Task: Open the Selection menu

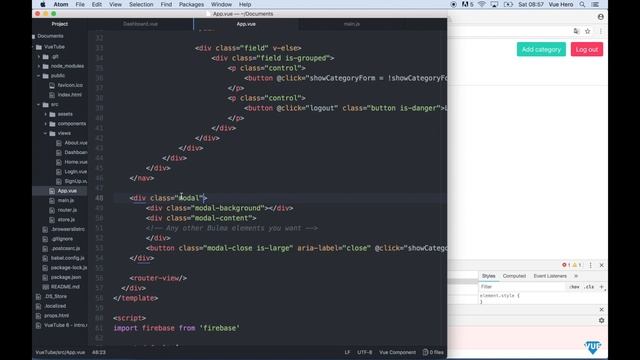Action: pos(141,4)
